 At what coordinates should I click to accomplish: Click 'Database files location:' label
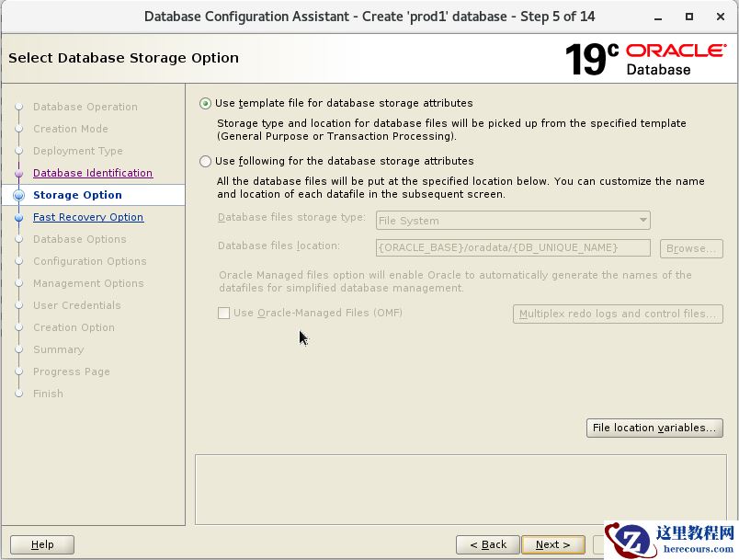(279, 246)
